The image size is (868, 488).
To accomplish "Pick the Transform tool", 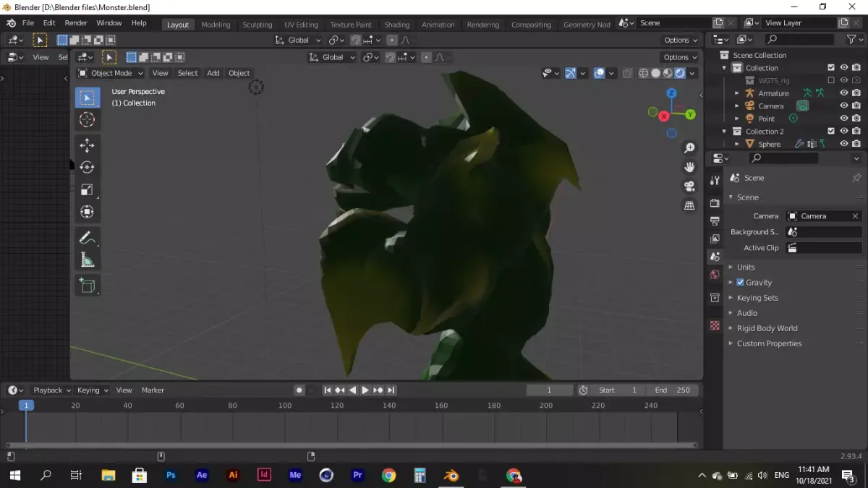I will point(88,212).
